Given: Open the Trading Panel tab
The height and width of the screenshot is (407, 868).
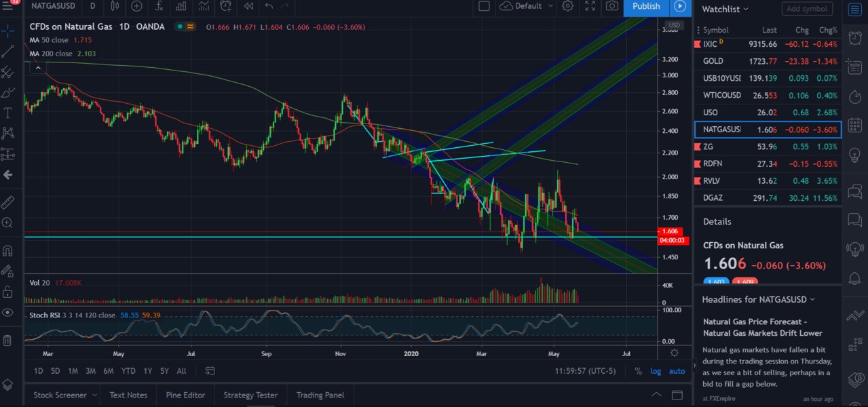Looking at the screenshot, I should [x=320, y=395].
